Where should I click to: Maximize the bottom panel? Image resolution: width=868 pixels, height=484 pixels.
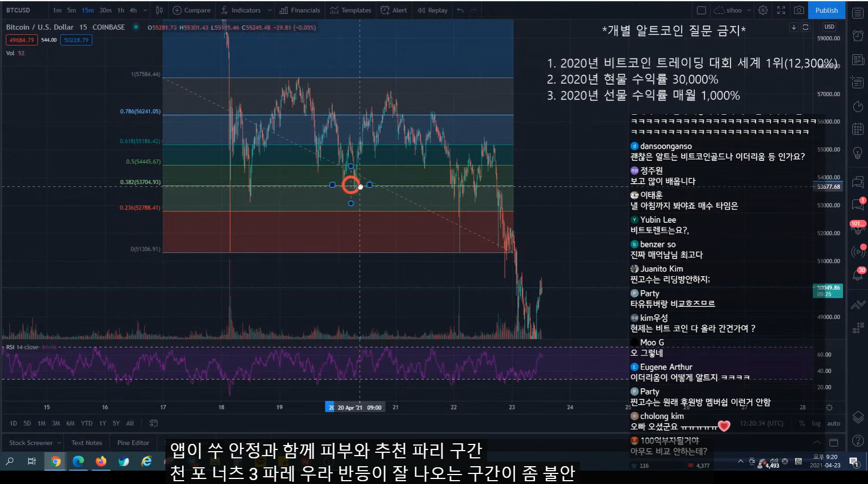point(833,443)
